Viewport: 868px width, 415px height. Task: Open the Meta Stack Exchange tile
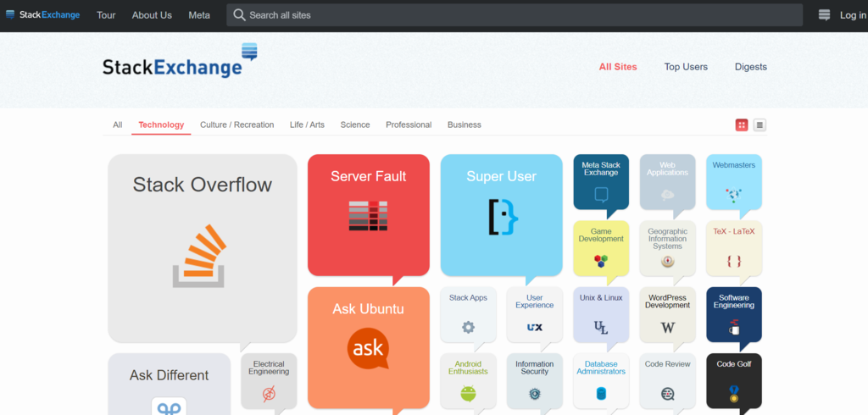click(x=601, y=182)
